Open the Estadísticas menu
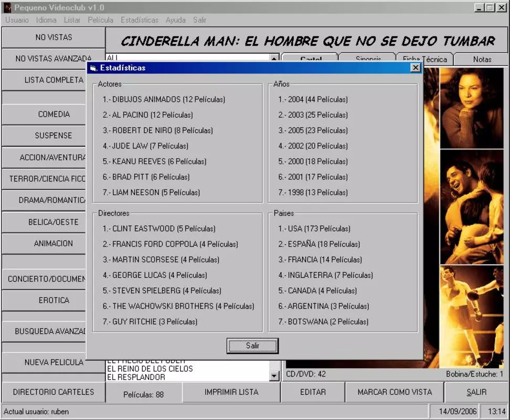 coord(140,20)
